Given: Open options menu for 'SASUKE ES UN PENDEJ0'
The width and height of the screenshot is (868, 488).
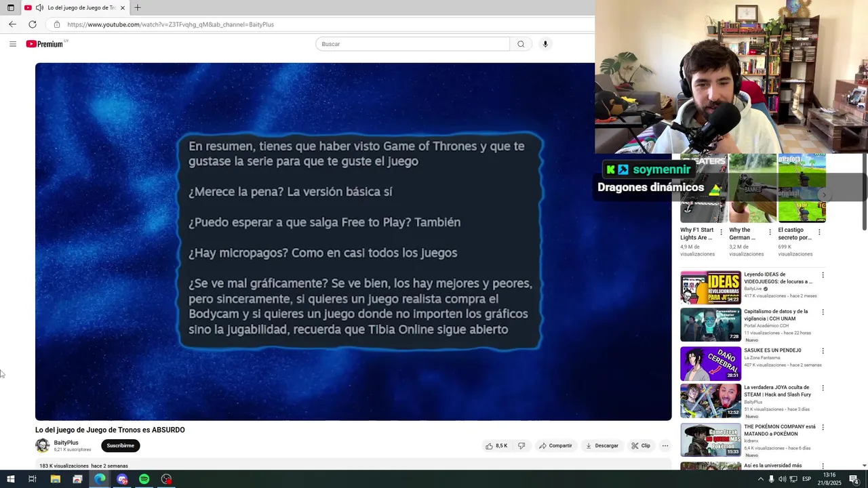Looking at the screenshot, I should click(823, 351).
